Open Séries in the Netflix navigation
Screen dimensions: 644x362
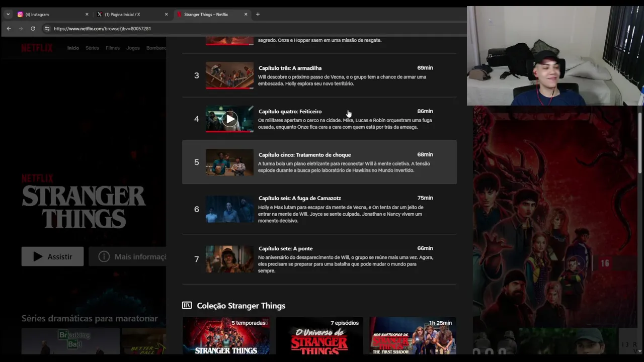92,48
